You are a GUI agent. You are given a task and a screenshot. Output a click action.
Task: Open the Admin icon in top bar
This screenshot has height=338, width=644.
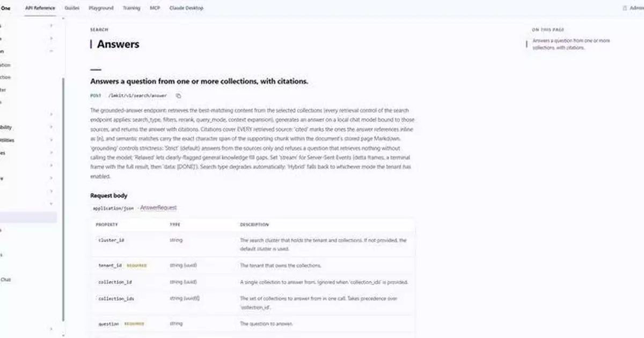tap(625, 8)
